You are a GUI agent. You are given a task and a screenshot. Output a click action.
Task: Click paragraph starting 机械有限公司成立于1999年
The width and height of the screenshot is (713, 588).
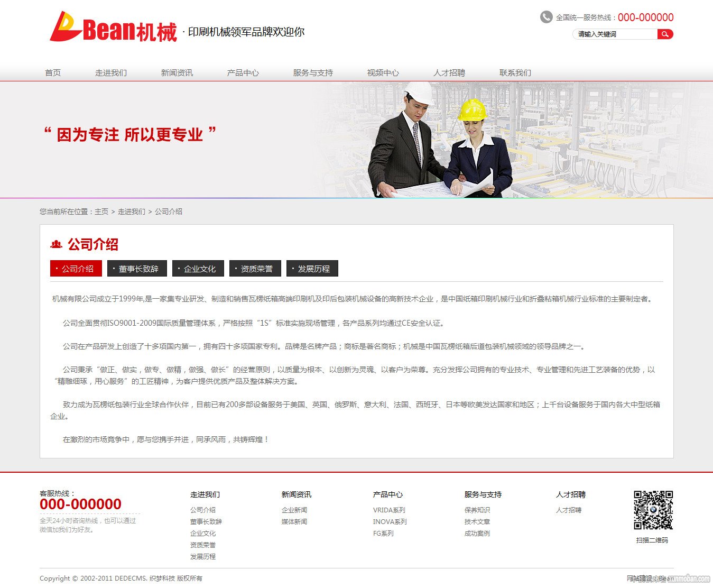pos(353,299)
